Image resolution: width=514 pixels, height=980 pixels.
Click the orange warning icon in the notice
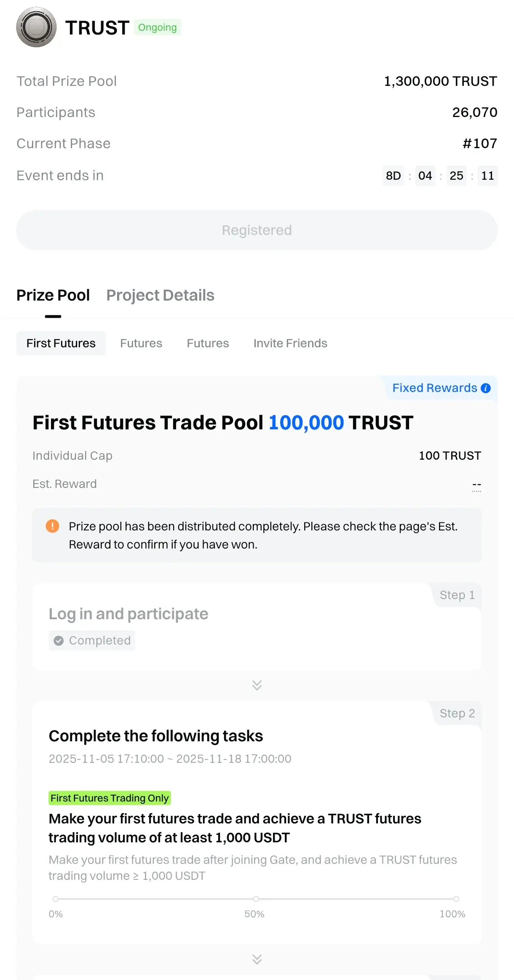pyautogui.click(x=52, y=526)
